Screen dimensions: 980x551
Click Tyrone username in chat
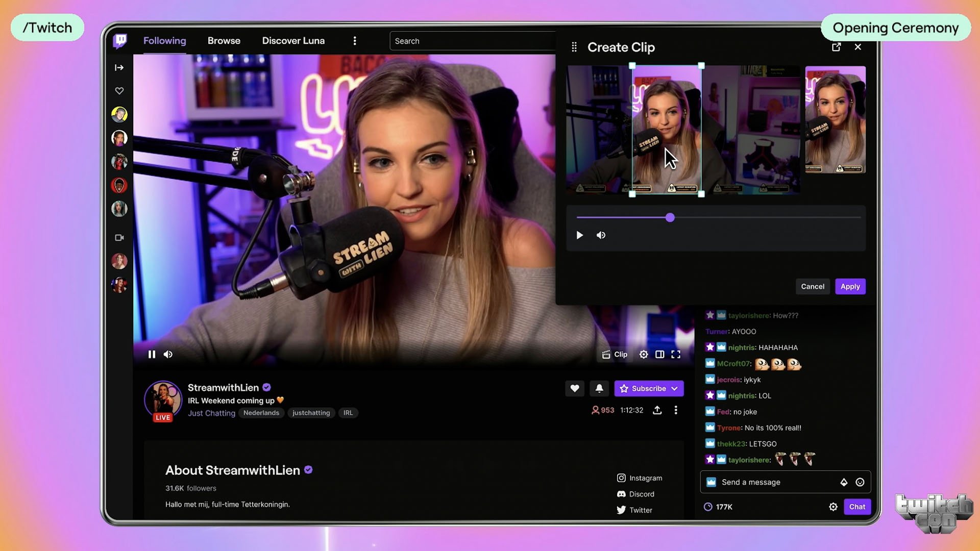coord(729,428)
